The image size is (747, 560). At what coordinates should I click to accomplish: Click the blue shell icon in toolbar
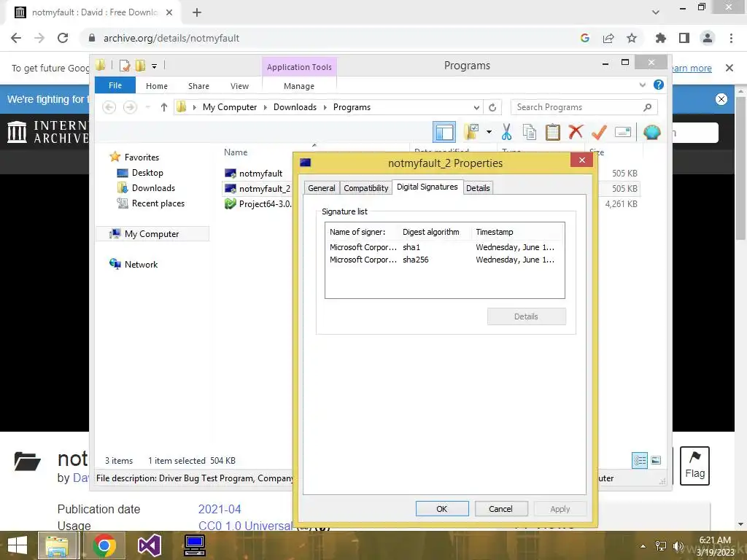click(x=651, y=132)
